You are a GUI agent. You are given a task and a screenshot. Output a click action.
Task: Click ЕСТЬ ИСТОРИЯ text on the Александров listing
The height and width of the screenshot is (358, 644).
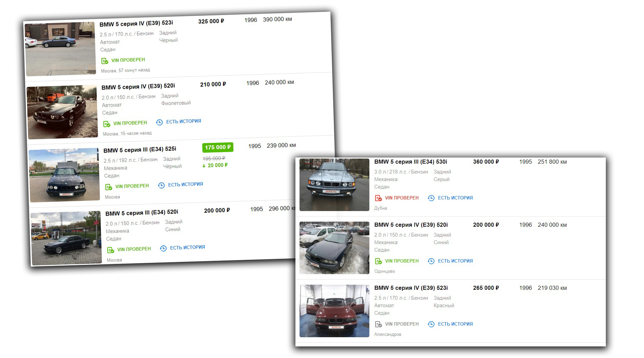click(455, 324)
